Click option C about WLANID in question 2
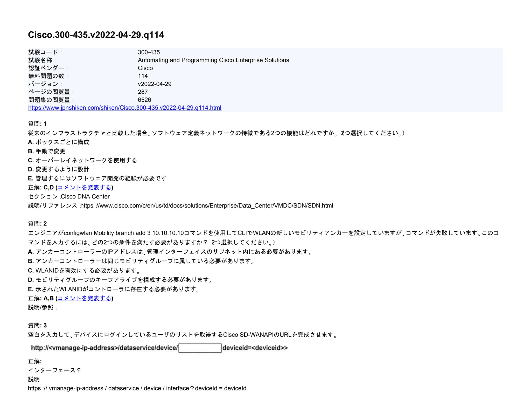 click(x=84, y=270)
